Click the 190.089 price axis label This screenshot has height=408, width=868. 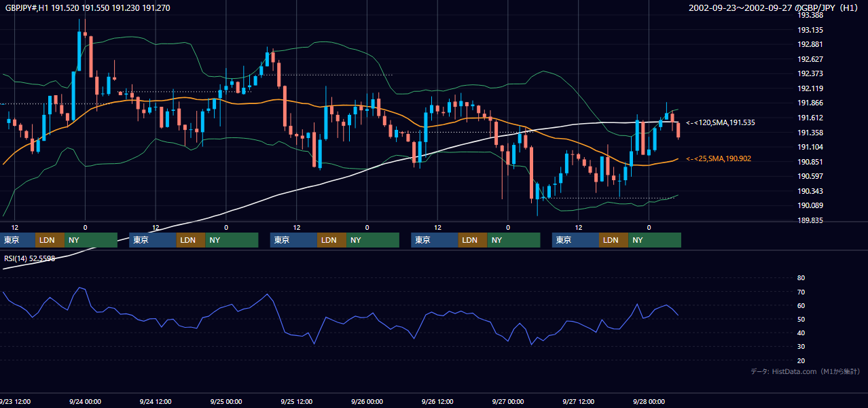coord(810,205)
